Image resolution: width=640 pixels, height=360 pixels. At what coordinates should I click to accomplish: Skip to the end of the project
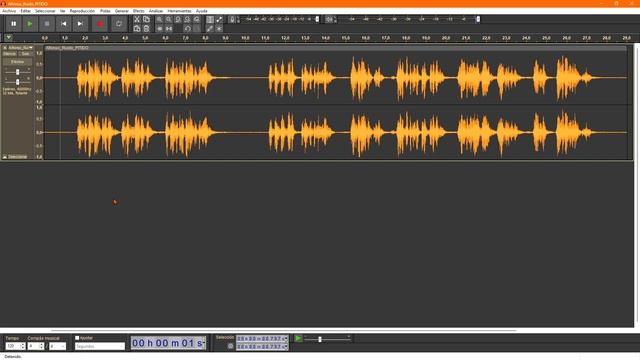click(x=80, y=24)
